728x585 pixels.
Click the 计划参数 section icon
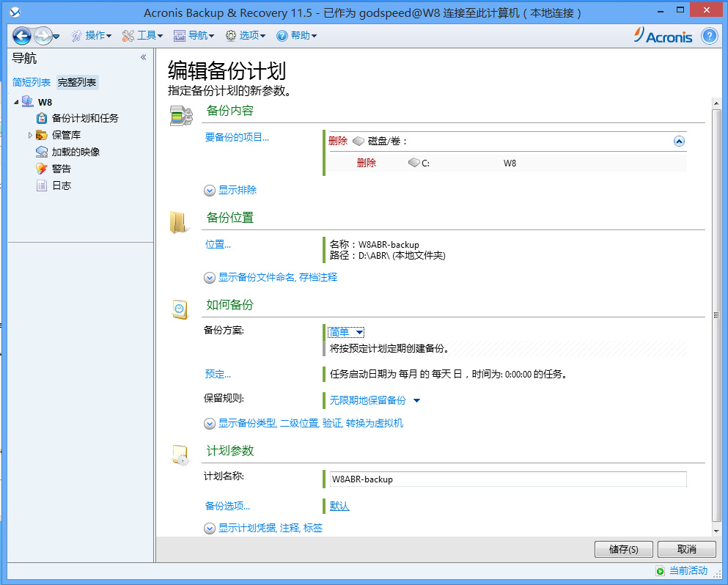(180, 455)
